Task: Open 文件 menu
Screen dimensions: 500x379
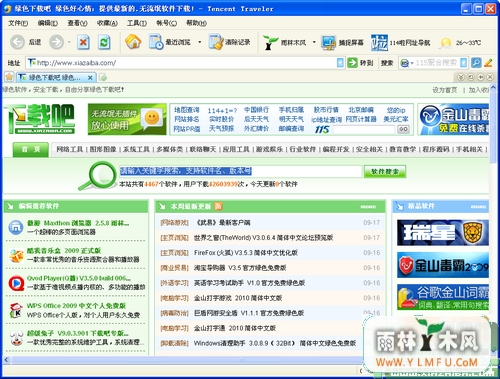Action: point(18,23)
